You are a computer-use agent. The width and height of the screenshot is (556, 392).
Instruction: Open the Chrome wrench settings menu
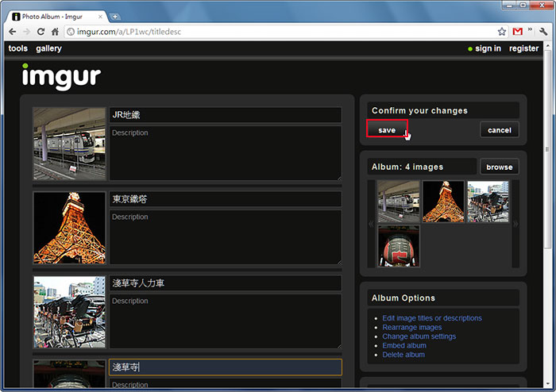tap(543, 32)
